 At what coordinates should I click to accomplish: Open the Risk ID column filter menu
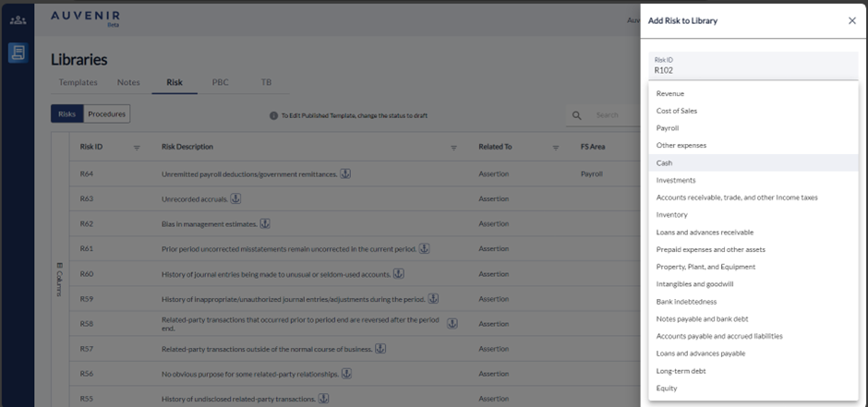click(137, 148)
